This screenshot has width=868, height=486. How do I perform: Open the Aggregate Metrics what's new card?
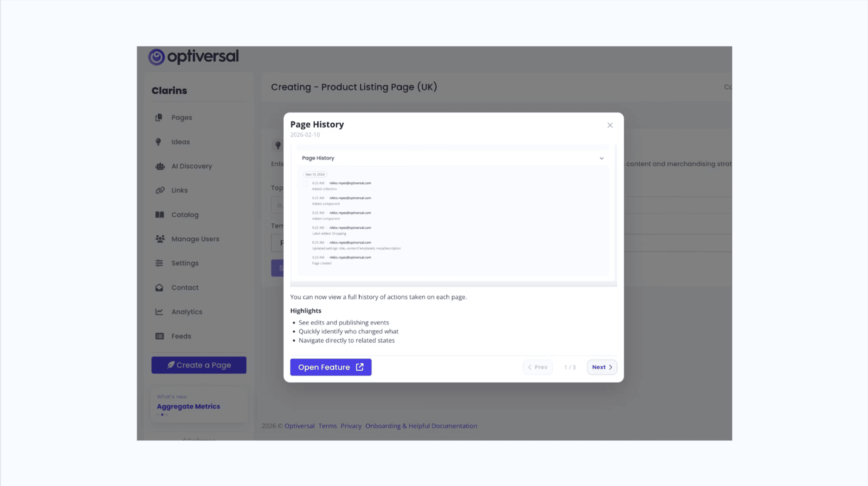coord(189,406)
